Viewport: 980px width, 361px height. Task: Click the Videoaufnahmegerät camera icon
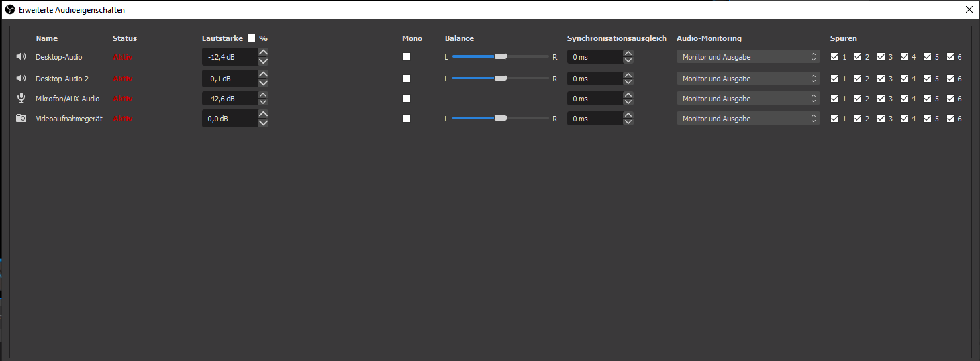[21, 119]
